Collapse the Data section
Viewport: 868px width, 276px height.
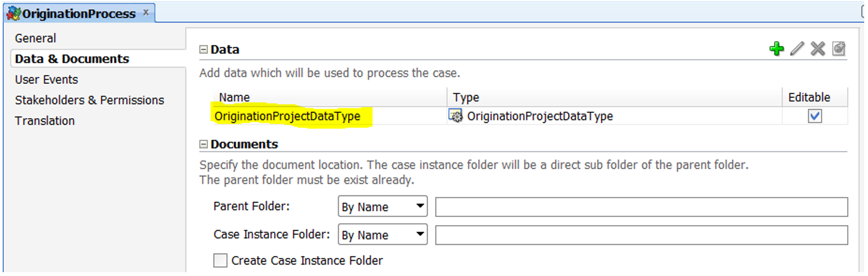point(204,49)
